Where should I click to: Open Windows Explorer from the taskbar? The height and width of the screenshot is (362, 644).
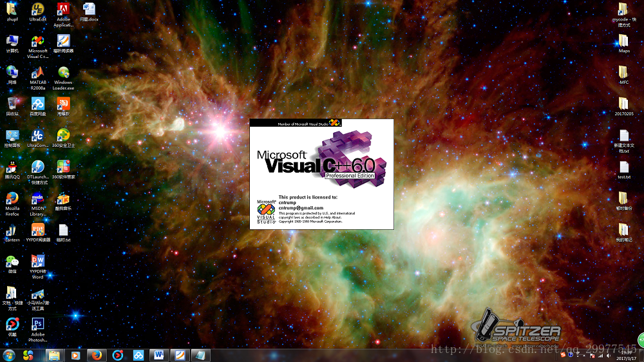54,355
